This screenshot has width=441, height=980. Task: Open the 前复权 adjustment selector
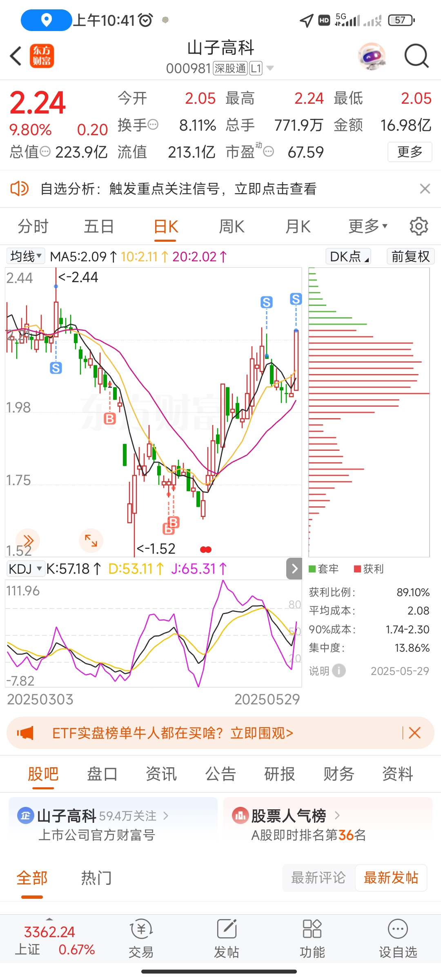click(x=410, y=256)
